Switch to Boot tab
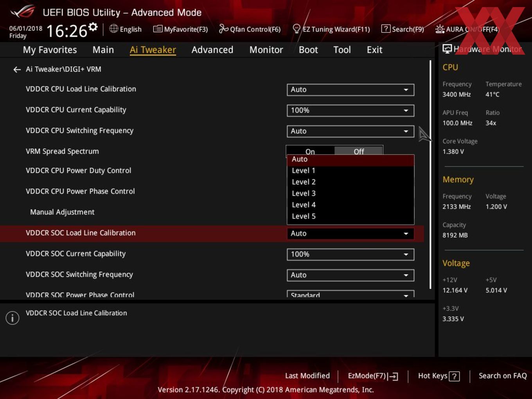532x399 pixels. [x=308, y=50]
